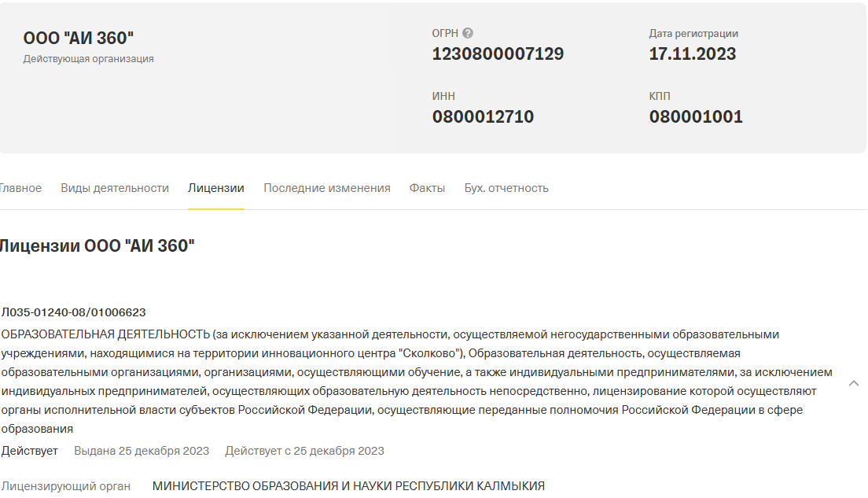Open the ОГРН help tooltip icon

(468, 33)
